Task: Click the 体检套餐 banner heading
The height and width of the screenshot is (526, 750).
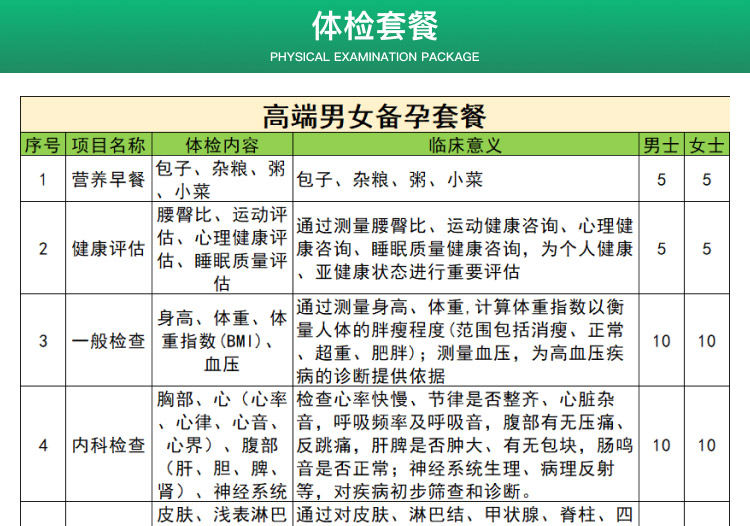Action: pyautogui.click(x=375, y=26)
